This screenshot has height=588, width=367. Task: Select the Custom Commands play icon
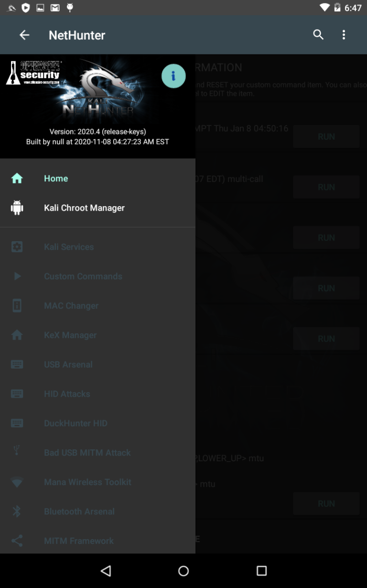point(17,276)
